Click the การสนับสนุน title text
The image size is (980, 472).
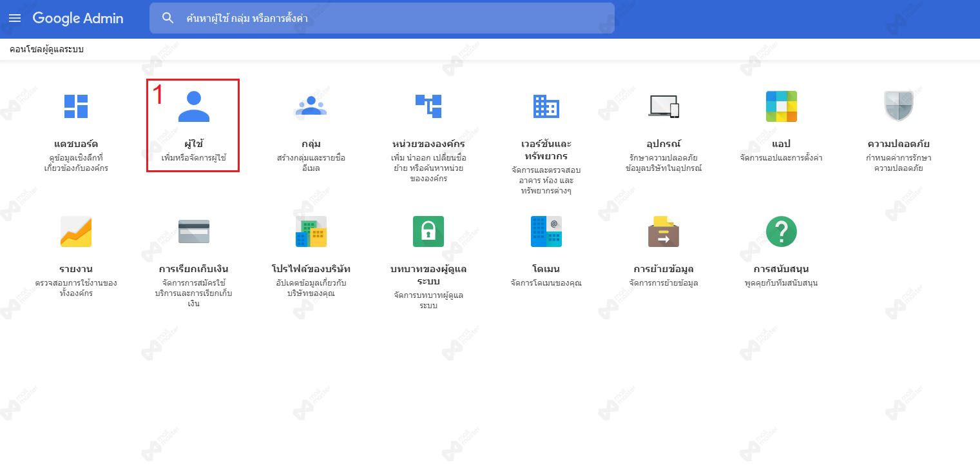(x=782, y=269)
